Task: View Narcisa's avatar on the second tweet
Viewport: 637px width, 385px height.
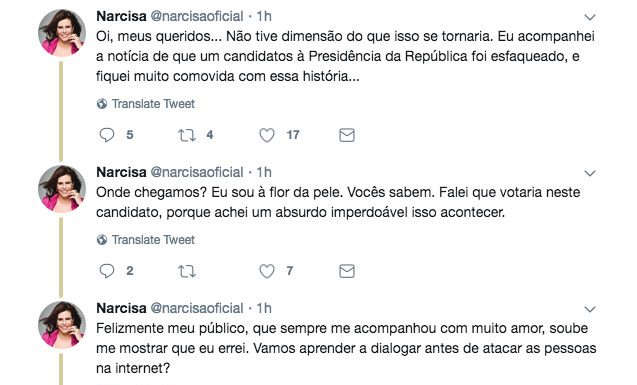Action: click(x=62, y=189)
